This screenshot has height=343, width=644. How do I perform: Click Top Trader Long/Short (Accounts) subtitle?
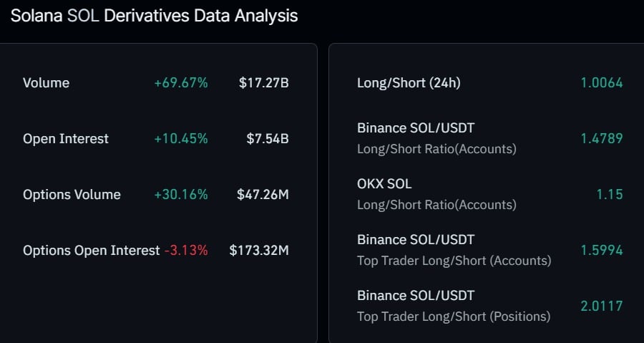pyautogui.click(x=454, y=261)
